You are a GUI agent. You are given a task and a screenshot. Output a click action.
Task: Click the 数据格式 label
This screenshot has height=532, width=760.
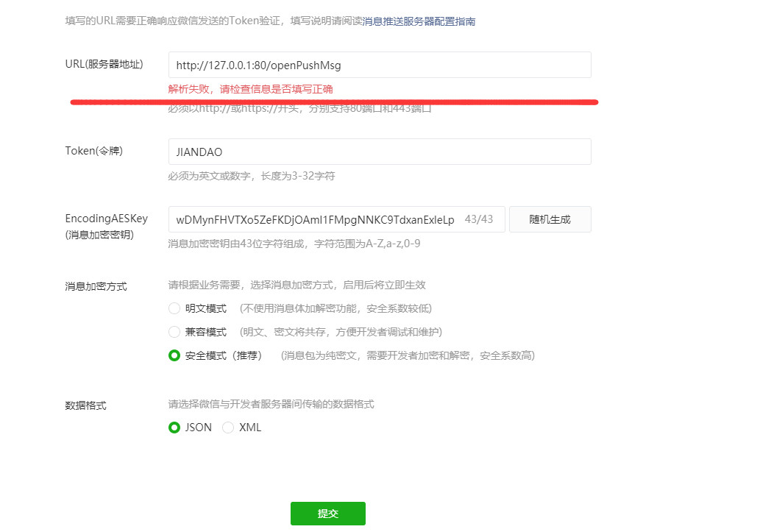(x=86, y=405)
